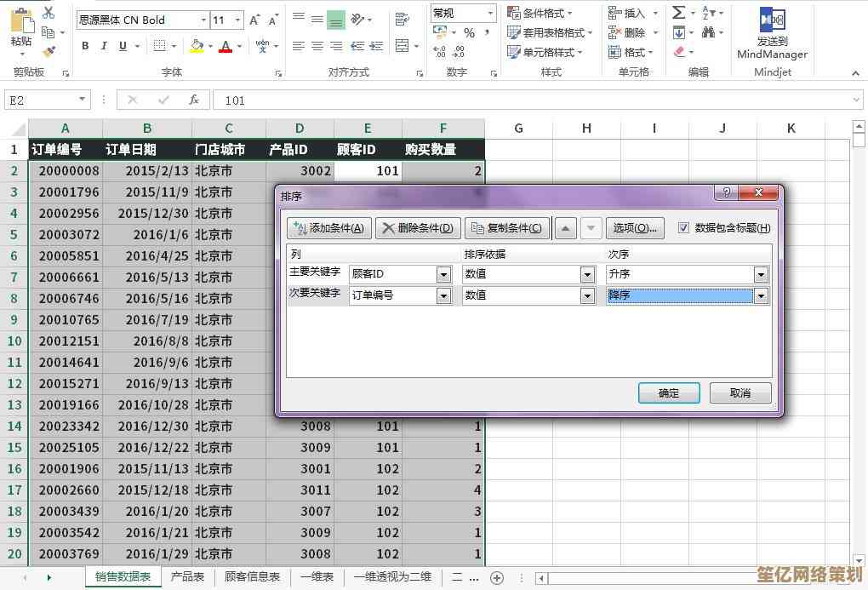Image resolution: width=868 pixels, height=590 pixels.
Task: Open the 顾客ID column dropdown
Action: tap(443, 275)
